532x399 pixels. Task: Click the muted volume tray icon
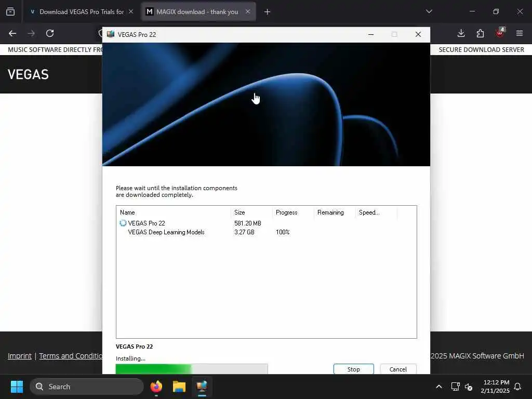tap(469, 387)
